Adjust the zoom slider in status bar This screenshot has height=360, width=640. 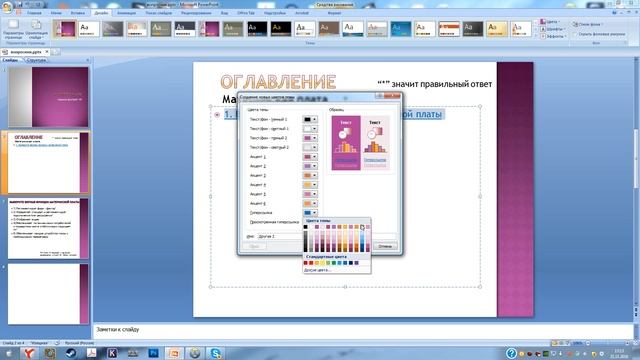click(608, 343)
